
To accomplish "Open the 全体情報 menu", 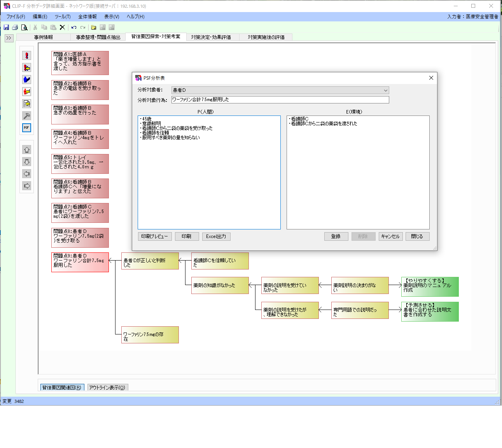I will [87, 17].
